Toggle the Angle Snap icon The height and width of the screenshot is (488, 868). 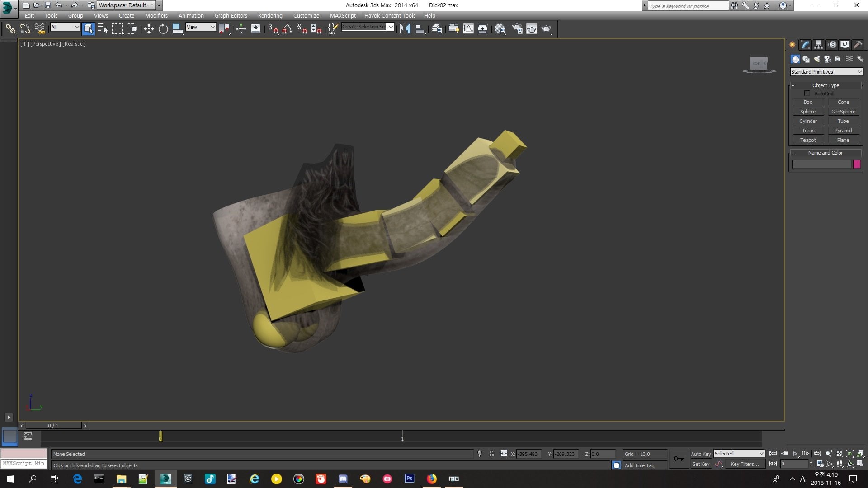click(288, 29)
